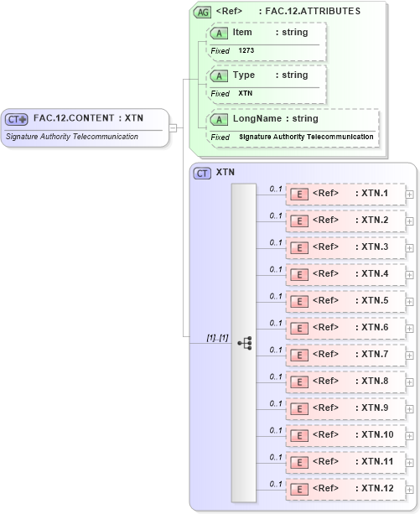
Task: Select the LongName : string label
Action: [276, 119]
